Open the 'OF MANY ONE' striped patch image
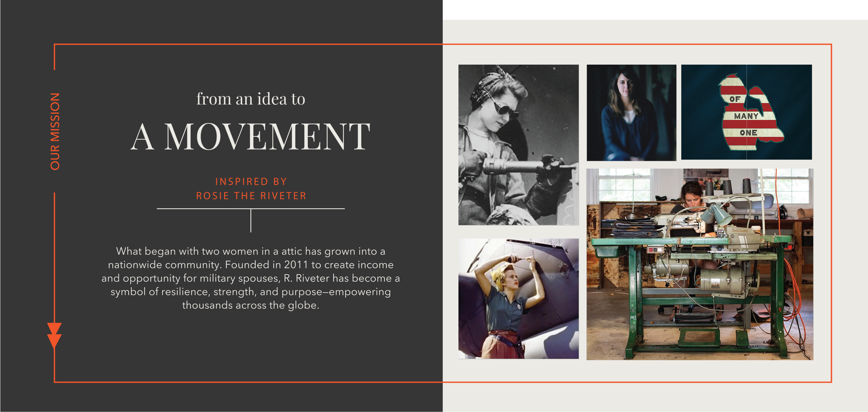The image size is (868, 412). tap(746, 112)
